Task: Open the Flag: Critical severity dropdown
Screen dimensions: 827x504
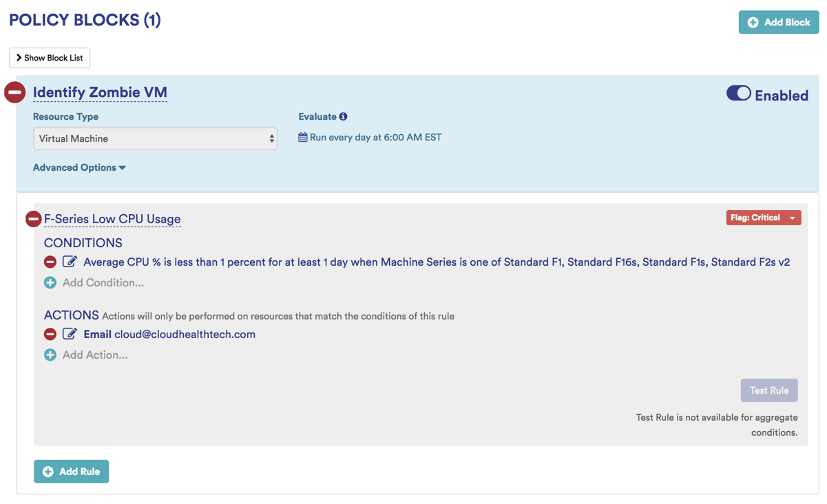Action: pyautogui.click(x=763, y=218)
